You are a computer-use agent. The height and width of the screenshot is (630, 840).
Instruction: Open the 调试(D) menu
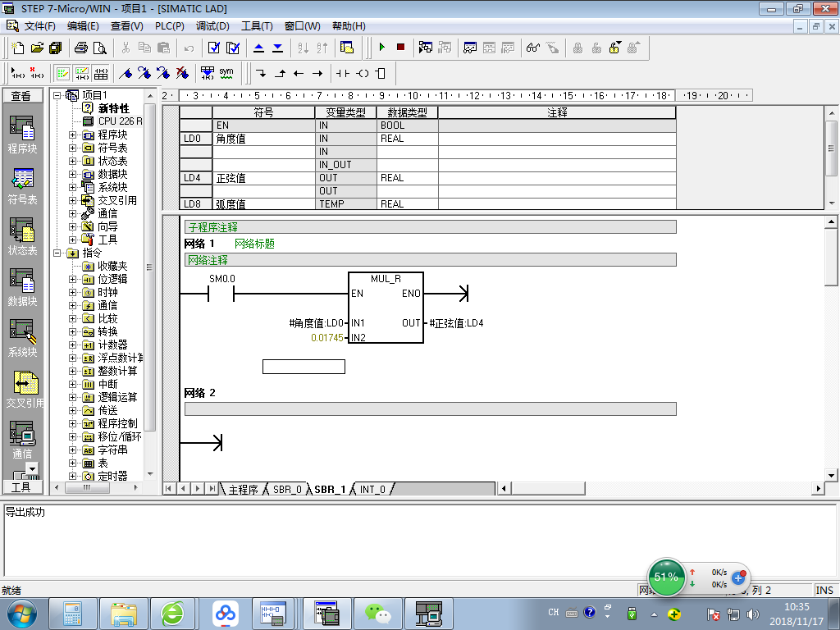coord(212,26)
